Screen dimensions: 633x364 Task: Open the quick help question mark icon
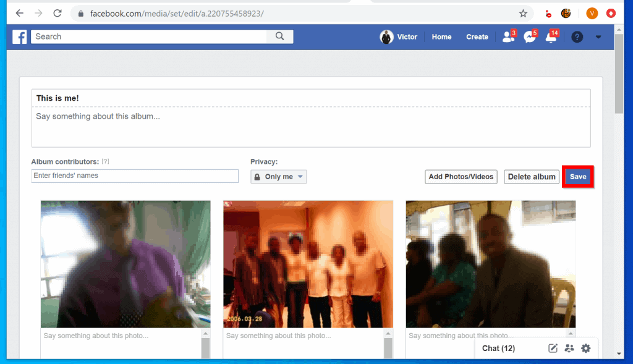(577, 37)
